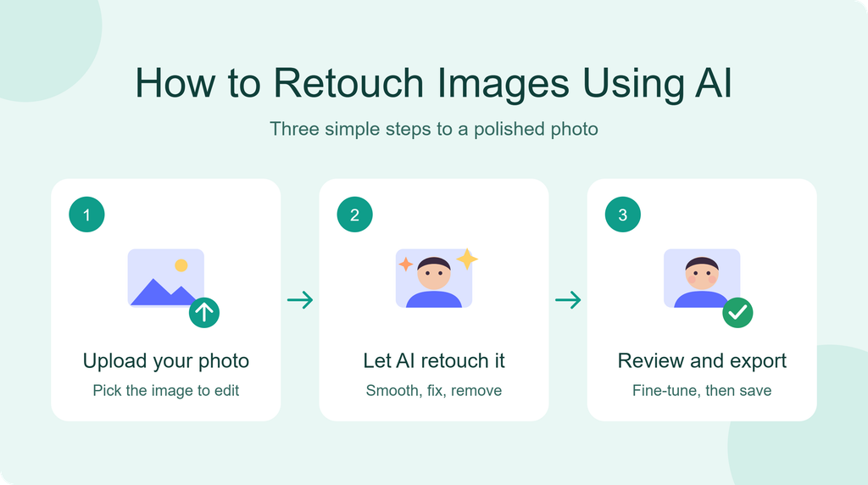Click the green upload arrow badge

point(204,313)
